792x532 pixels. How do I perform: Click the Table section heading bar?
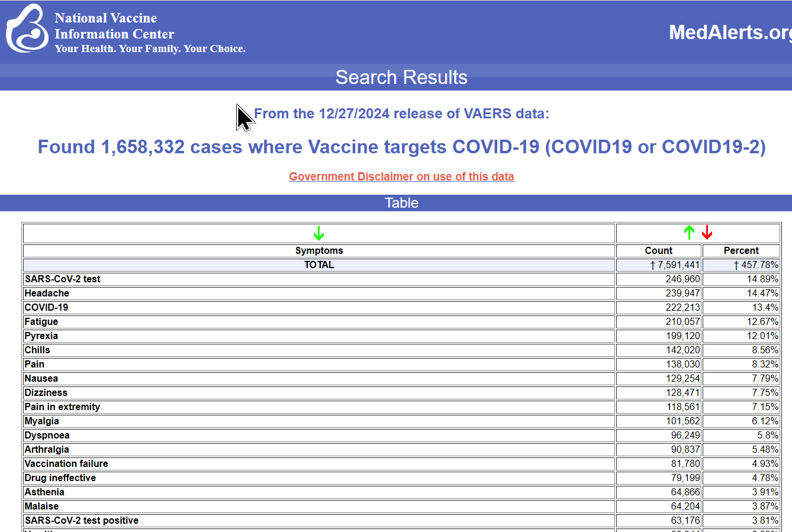click(401, 203)
